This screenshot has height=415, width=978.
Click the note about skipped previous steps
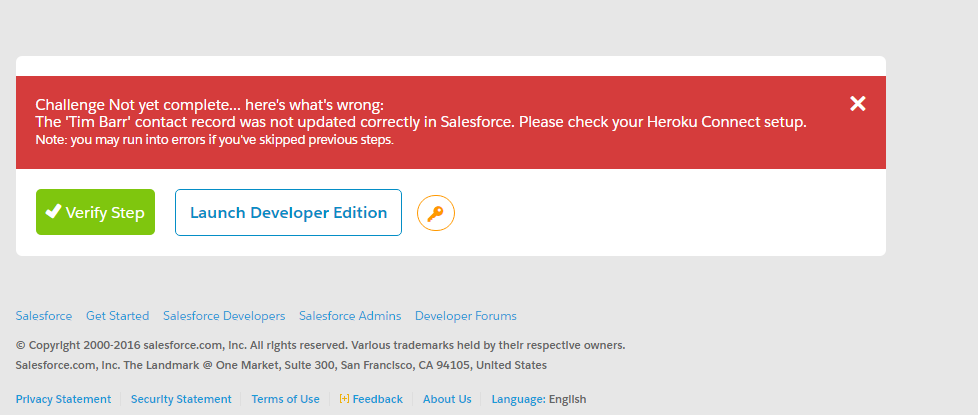pyautogui.click(x=214, y=140)
